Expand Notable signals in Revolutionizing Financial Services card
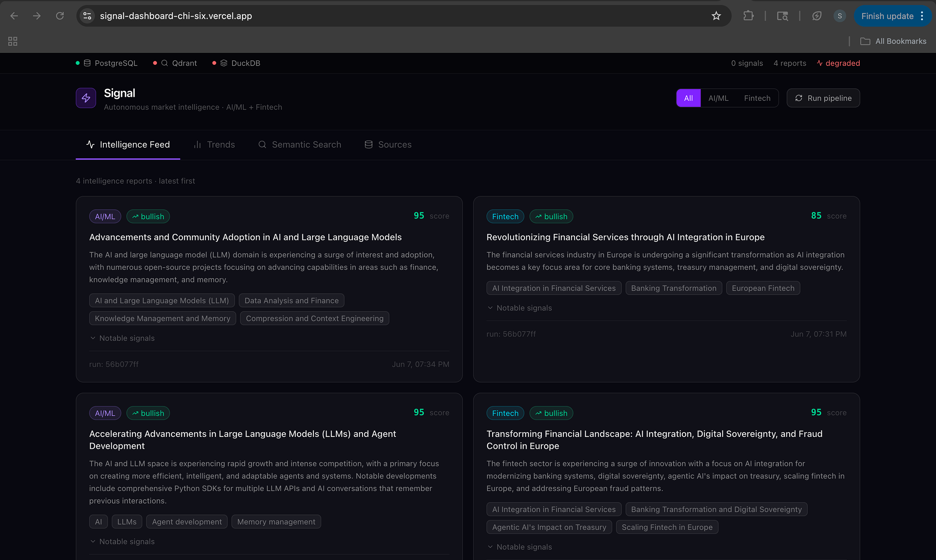The image size is (936, 560). pos(520,308)
